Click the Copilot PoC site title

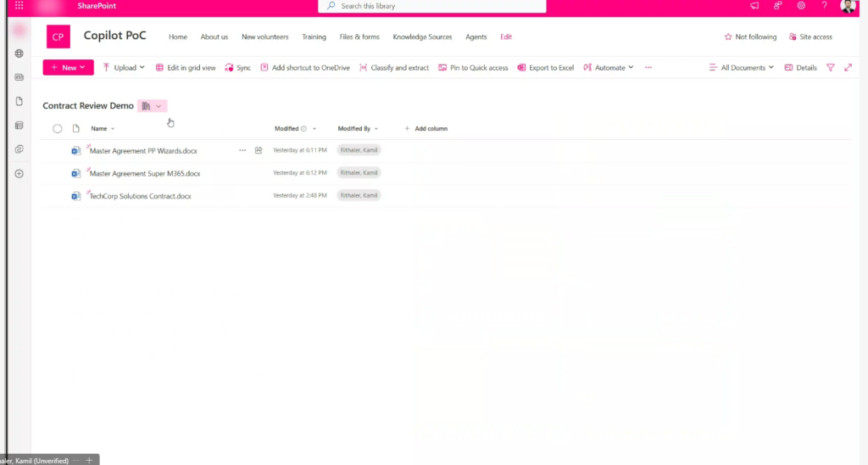(115, 36)
